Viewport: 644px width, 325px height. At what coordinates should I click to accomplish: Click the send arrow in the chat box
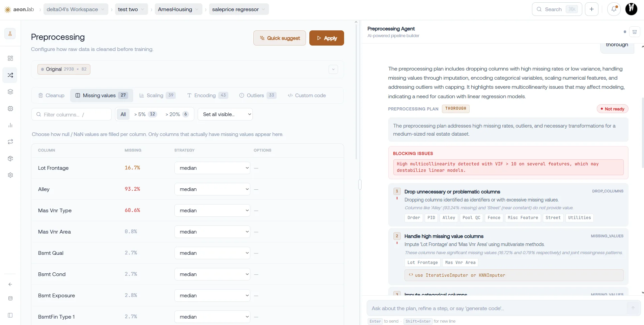[x=633, y=308]
